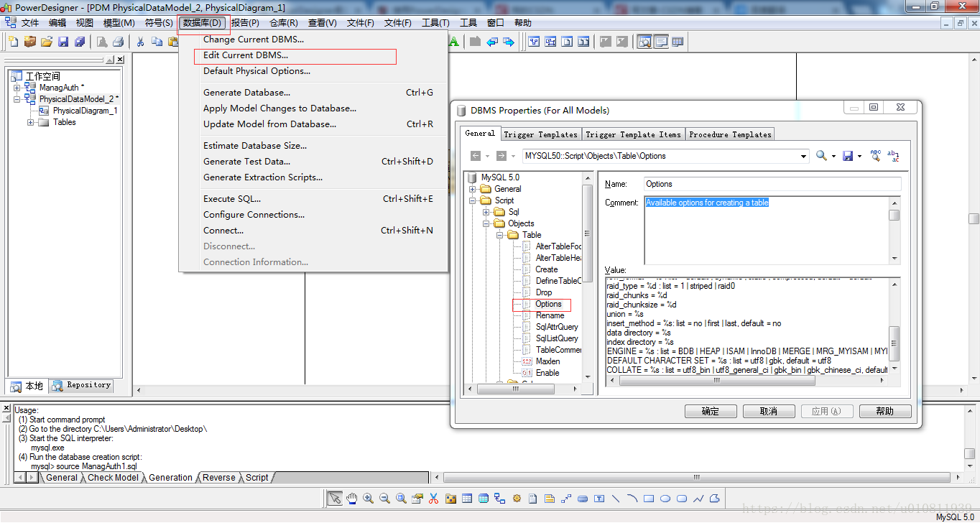Activate the Grabber hand tool
This screenshot has height=523, width=980.
click(352, 498)
